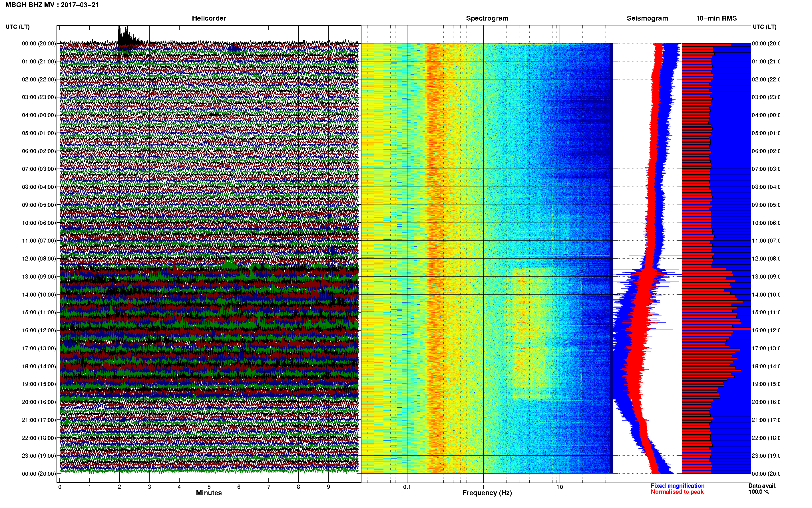Click the 'Data avail.' label
Image resolution: width=812 pixels, height=508 pixels.
pyautogui.click(x=762, y=486)
